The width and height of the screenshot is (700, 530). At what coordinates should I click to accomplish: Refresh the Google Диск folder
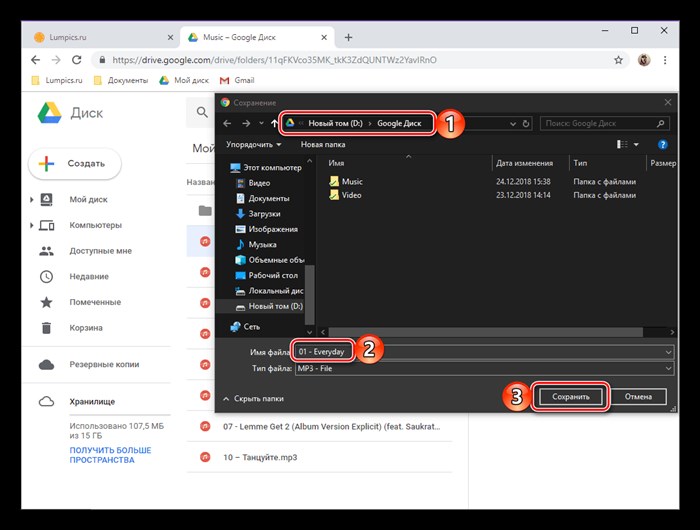[526, 124]
